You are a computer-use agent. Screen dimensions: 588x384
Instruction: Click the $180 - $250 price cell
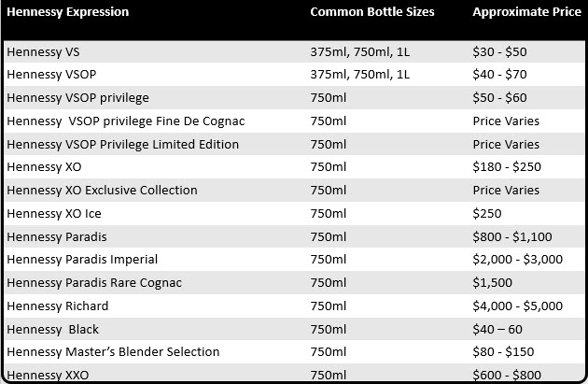coord(507,166)
